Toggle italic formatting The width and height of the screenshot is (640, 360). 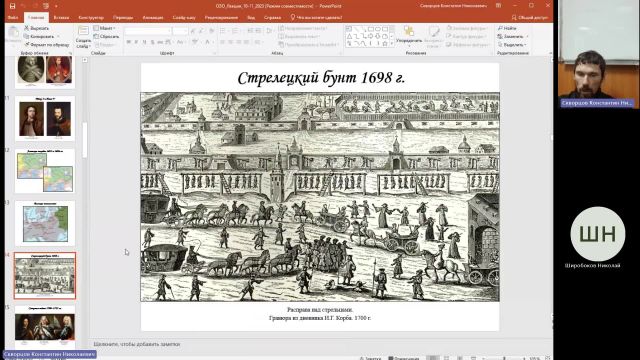[x=136, y=42]
